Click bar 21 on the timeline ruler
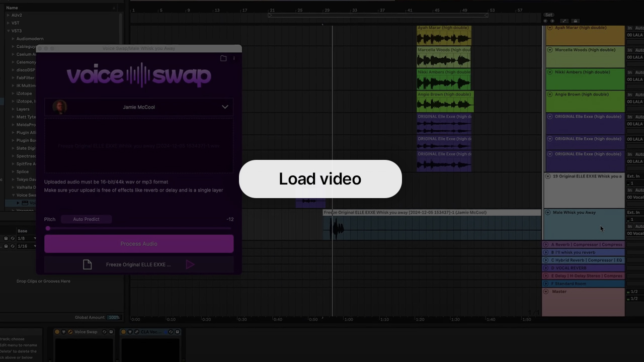 272,10
